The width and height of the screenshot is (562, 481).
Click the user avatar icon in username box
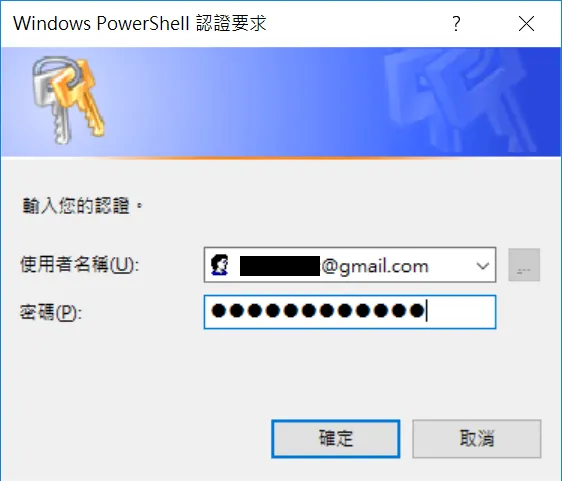click(219, 265)
